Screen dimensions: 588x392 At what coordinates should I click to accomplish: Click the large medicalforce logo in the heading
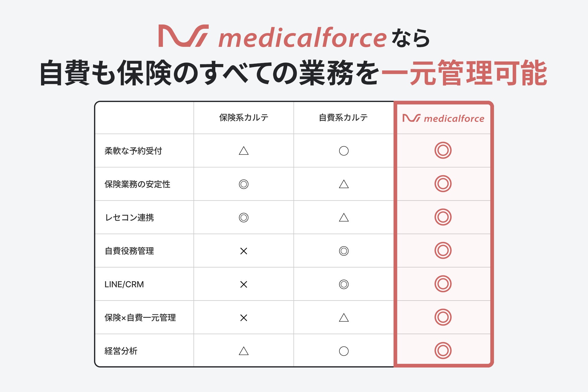click(273, 37)
